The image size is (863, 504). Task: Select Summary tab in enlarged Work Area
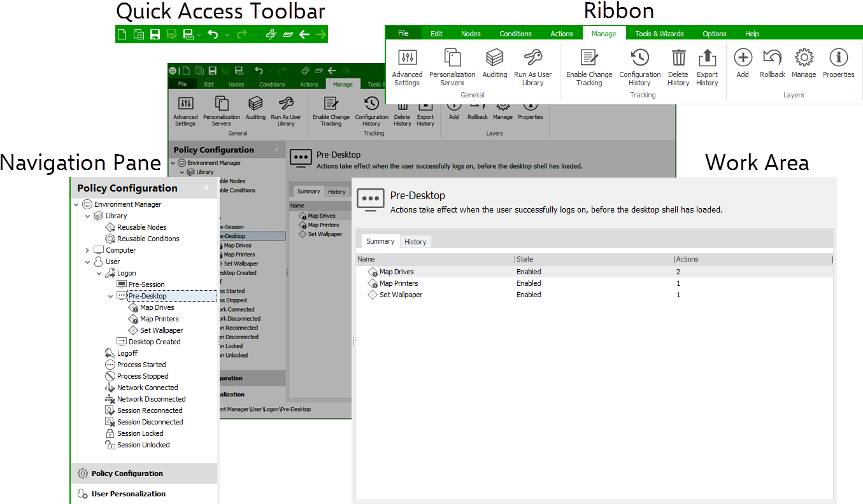pyautogui.click(x=380, y=241)
